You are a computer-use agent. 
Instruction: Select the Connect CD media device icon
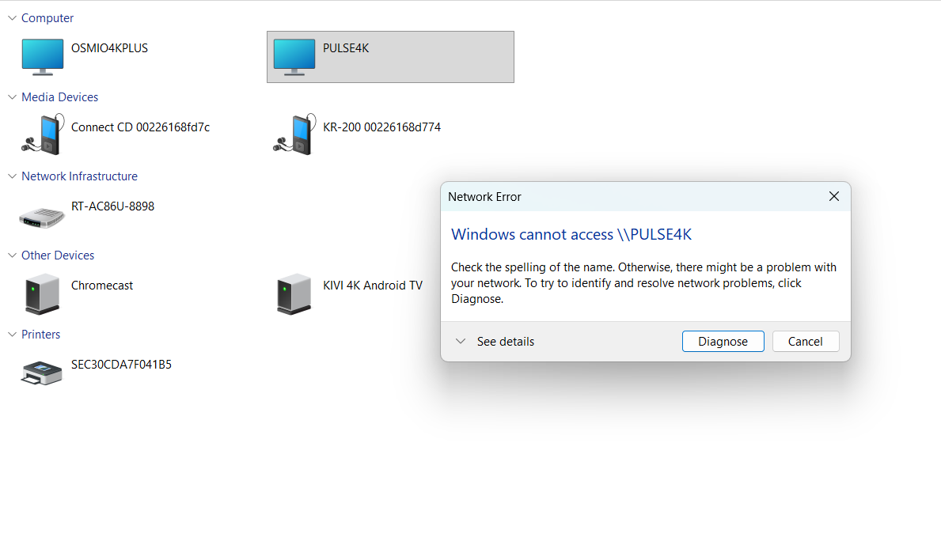(x=42, y=134)
